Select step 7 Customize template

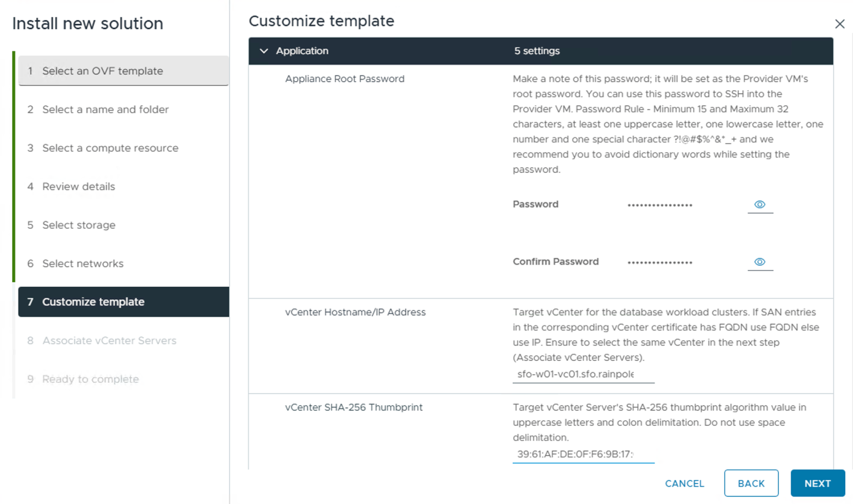(93, 302)
